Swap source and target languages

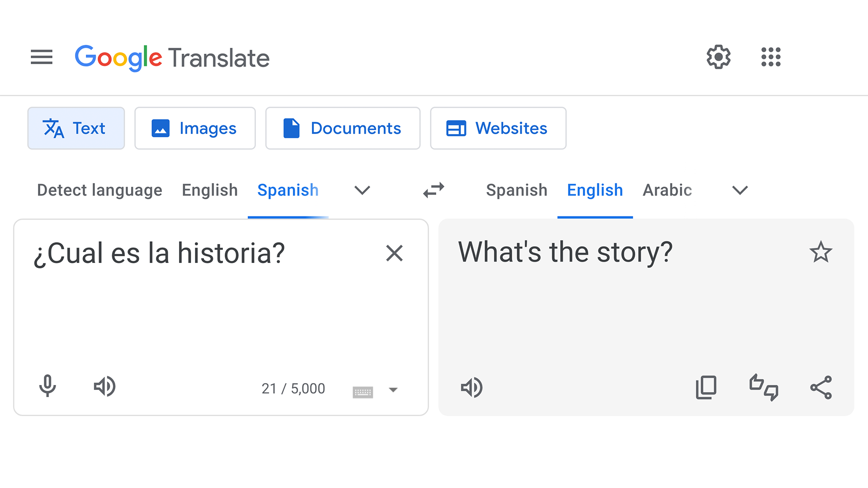434,190
